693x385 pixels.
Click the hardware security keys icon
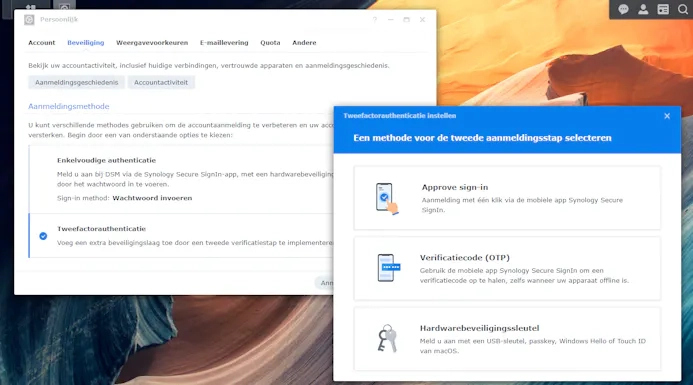pyautogui.click(x=387, y=338)
